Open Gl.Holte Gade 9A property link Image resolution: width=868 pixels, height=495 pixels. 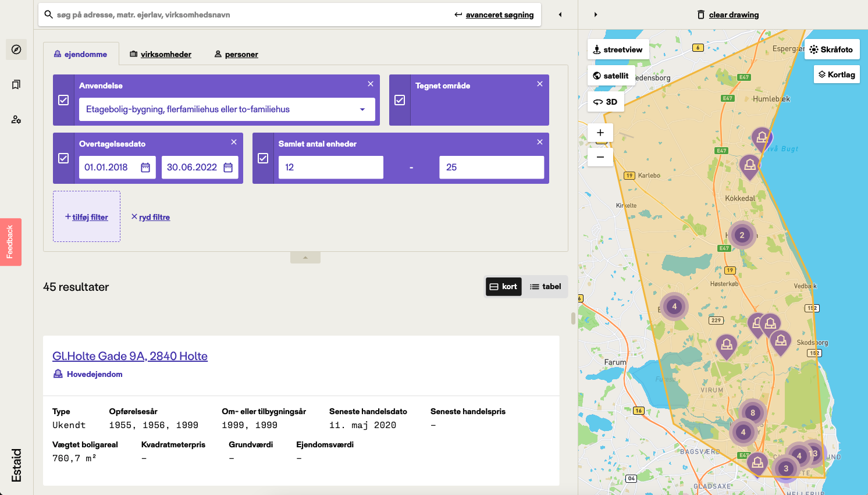pos(130,356)
